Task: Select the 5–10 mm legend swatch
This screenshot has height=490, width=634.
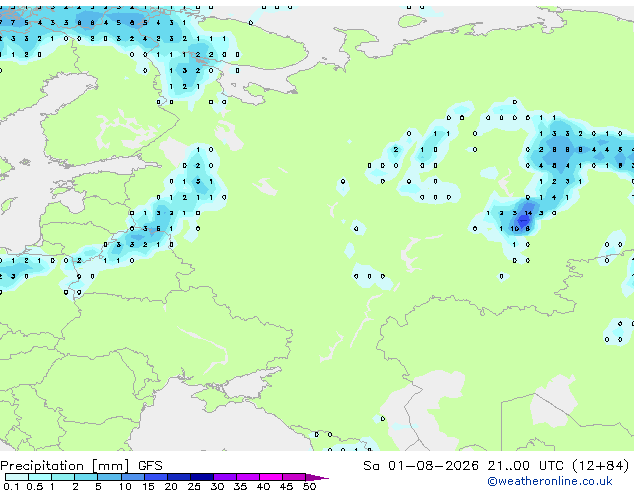Action: (109, 477)
